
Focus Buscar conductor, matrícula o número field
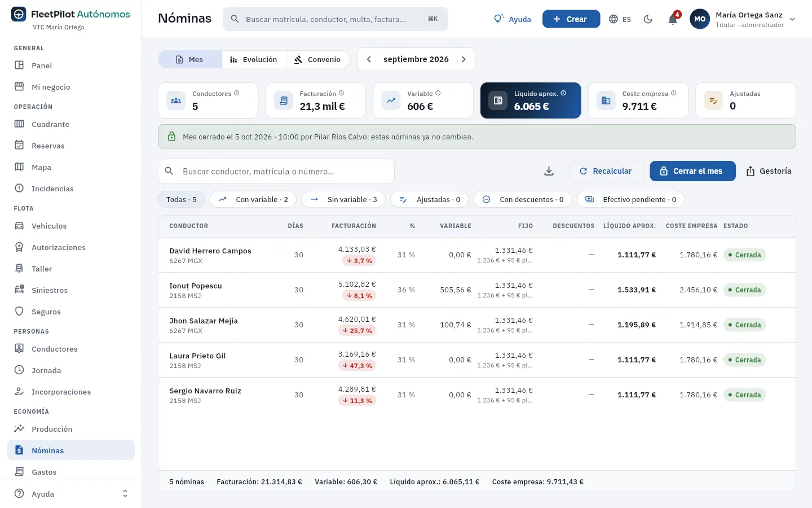coord(276,171)
